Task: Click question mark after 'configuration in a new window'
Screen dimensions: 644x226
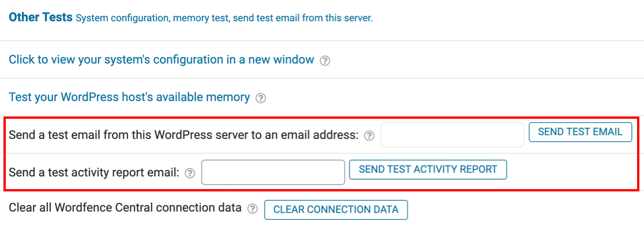Action: click(325, 61)
